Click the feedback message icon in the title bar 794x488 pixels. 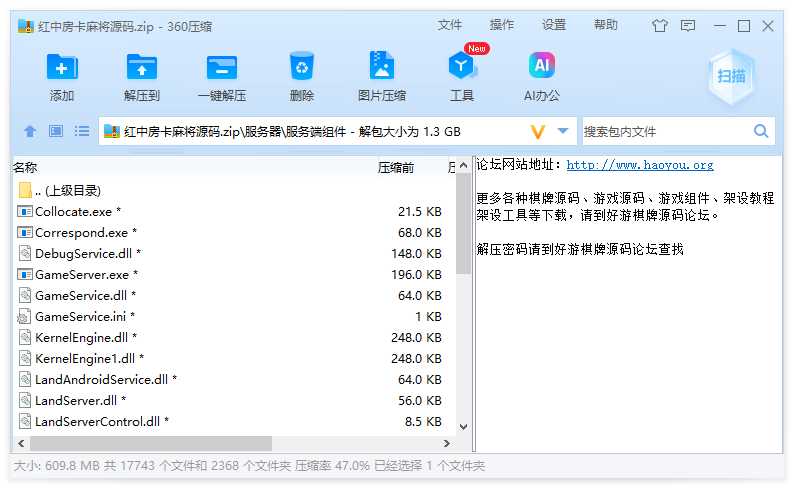click(x=688, y=25)
